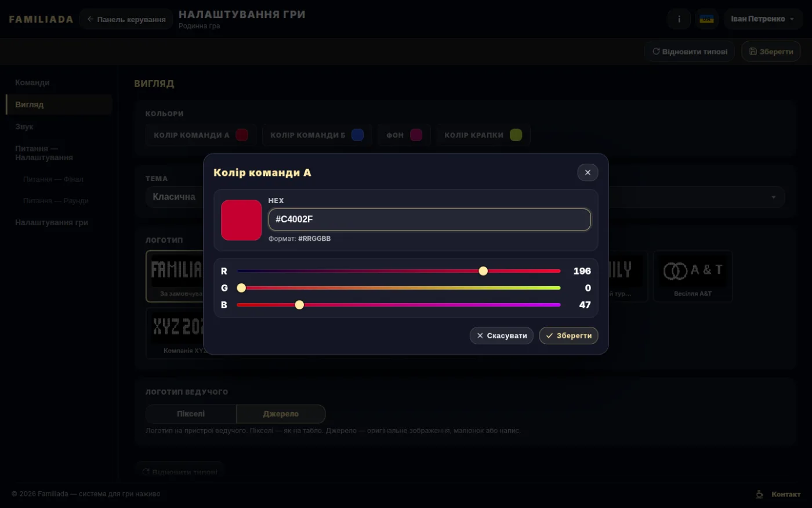Open the Іван Петренко user menu
This screenshot has width=812, height=508.
763,19
